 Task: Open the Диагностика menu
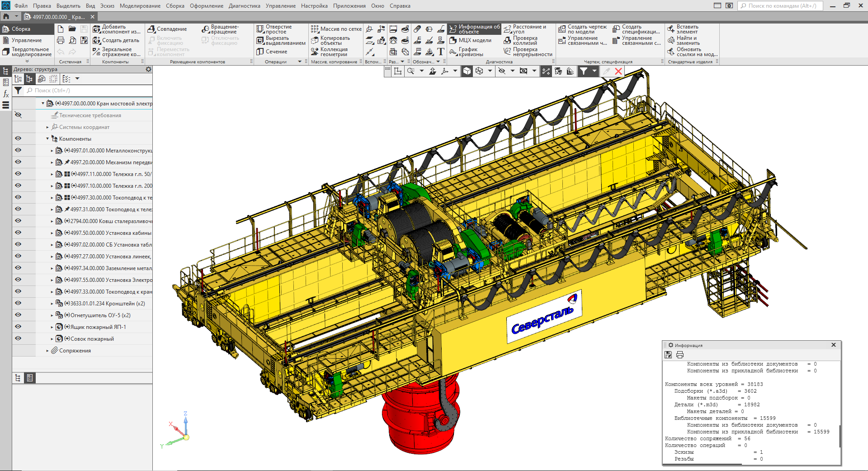tap(244, 6)
